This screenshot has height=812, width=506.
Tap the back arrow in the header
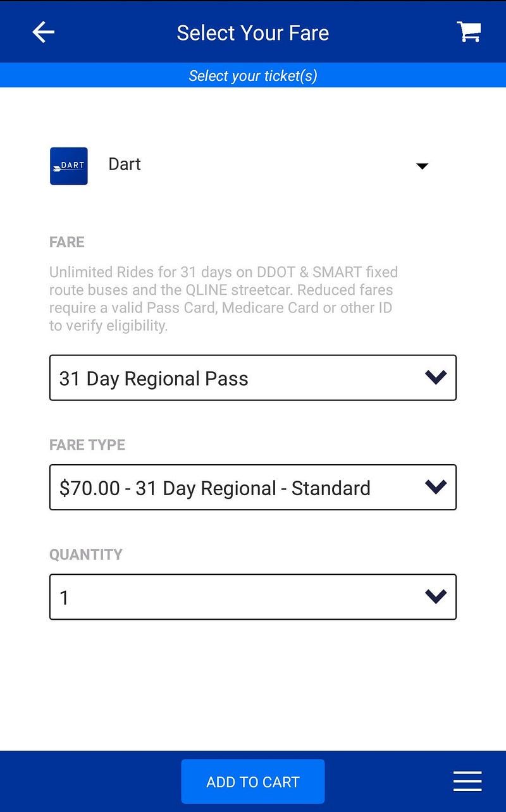[x=43, y=32]
